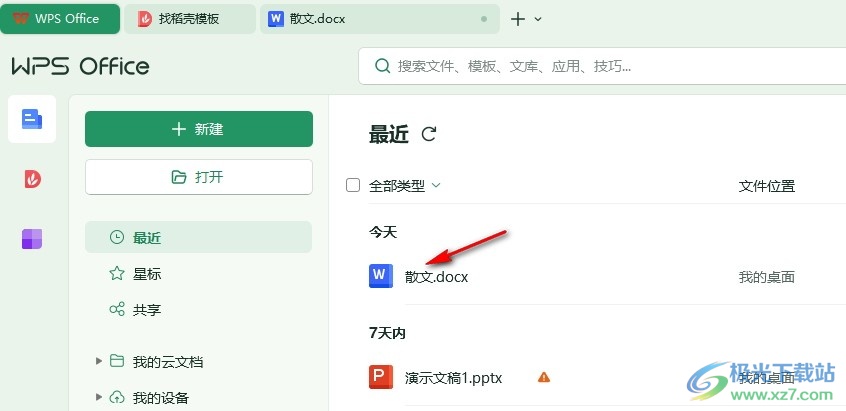Switch to the 散文.docx tab
The image size is (846, 411).
[379, 19]
